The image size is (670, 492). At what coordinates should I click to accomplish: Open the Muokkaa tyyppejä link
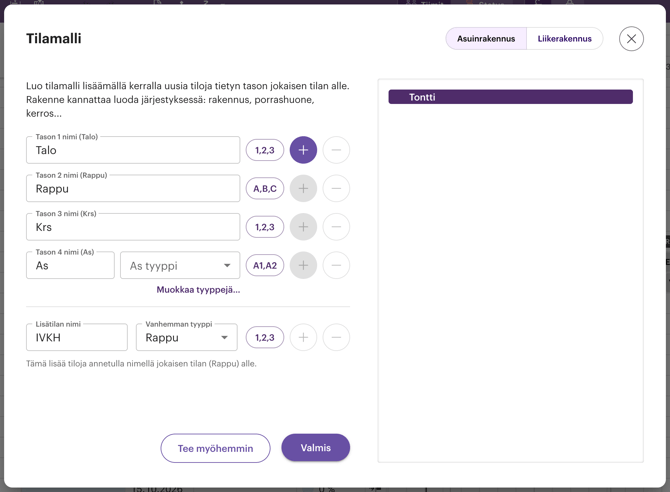coord(198,290)
